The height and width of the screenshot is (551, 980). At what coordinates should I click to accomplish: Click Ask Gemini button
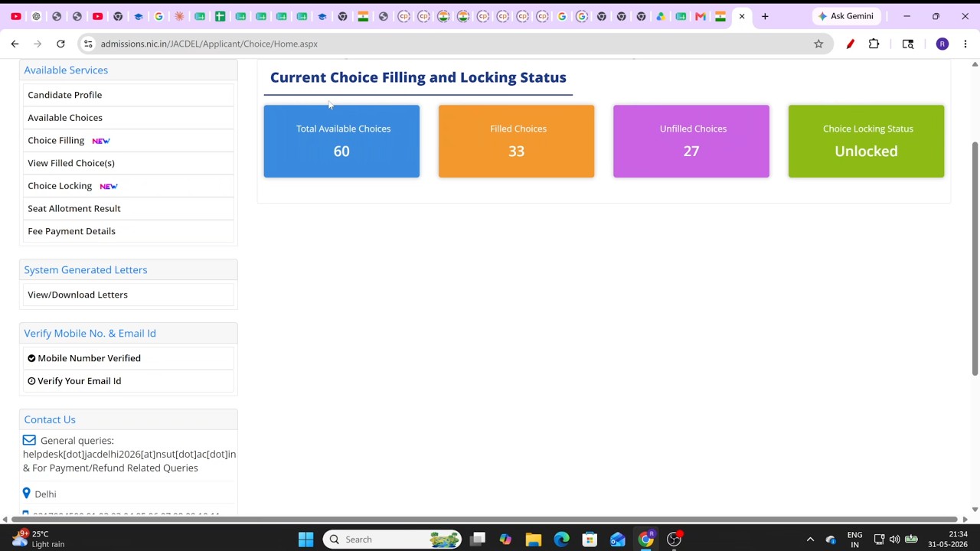tap(846, 16)
